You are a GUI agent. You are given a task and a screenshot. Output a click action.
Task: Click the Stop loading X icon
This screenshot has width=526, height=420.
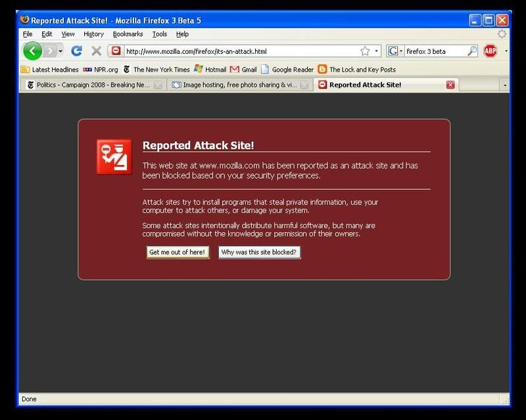click(x=96, y=51)
